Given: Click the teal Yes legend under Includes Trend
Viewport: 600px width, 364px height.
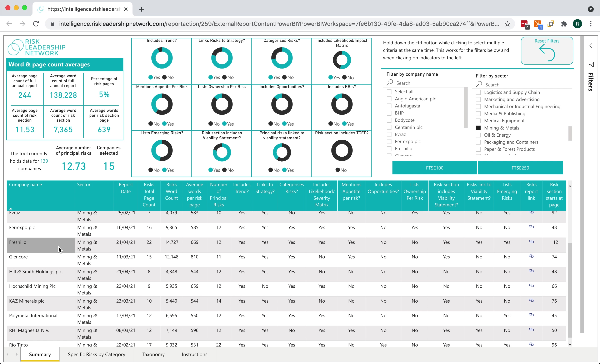Looking at the screenshot, I should tap(154, 77).
